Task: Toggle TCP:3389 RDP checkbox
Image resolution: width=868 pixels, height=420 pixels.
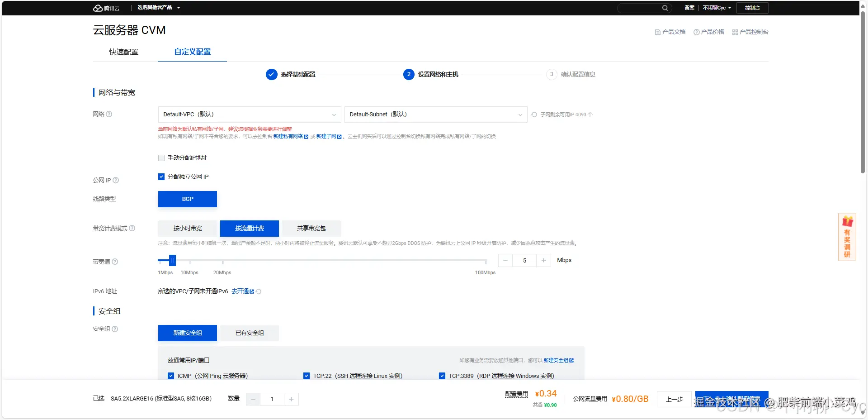Action: pos(442,376)
